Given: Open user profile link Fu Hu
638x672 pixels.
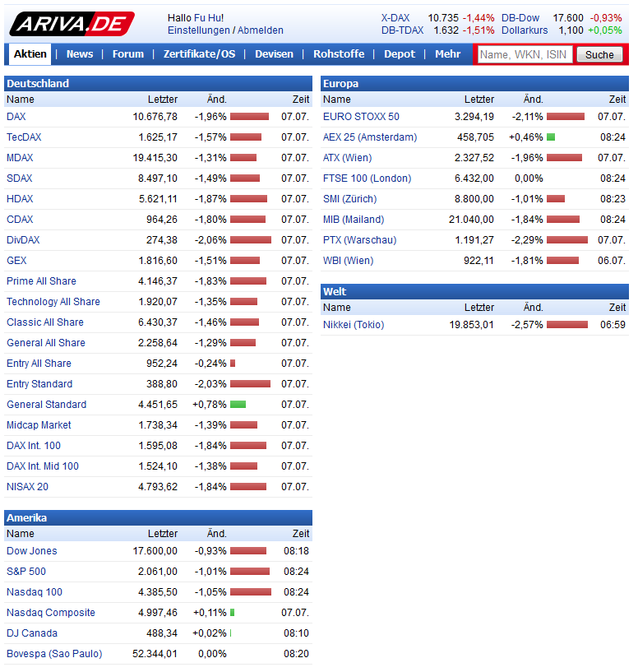Looking at the screenshot, I should 209,18.
